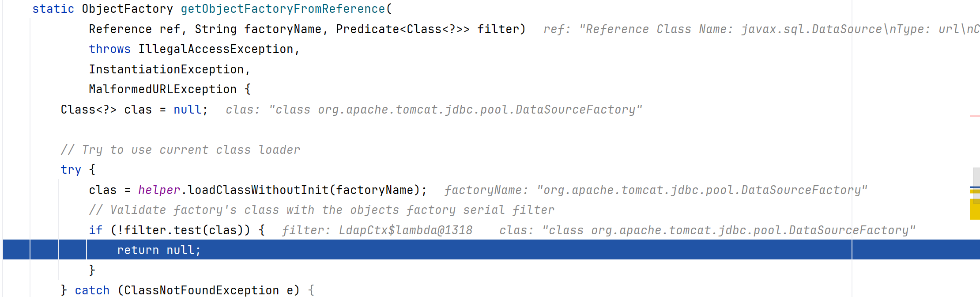Click InstantiationException in throws clause
This screenshot has height=297, width=980.
coord(166,69)
